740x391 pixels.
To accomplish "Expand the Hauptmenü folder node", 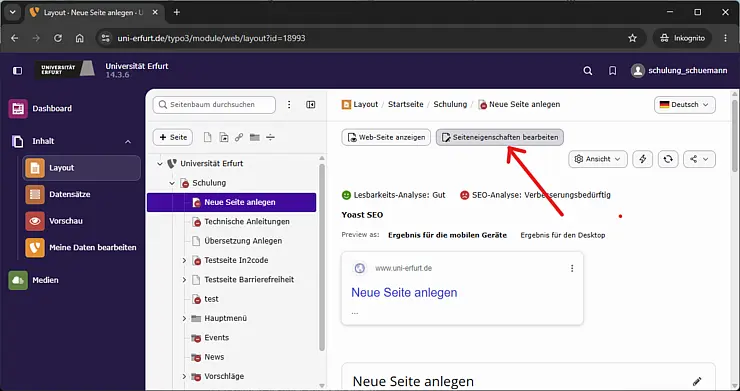I will (x=185, y=318).
